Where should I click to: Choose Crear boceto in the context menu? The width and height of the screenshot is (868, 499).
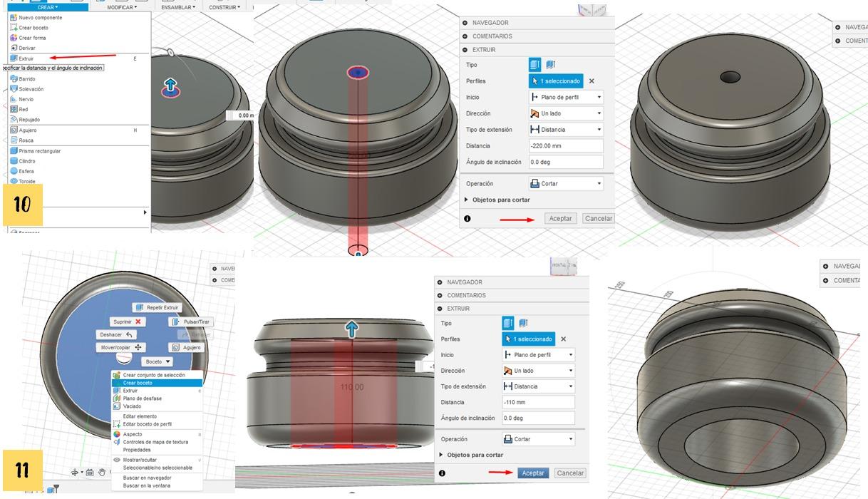(x=157, y=383)
